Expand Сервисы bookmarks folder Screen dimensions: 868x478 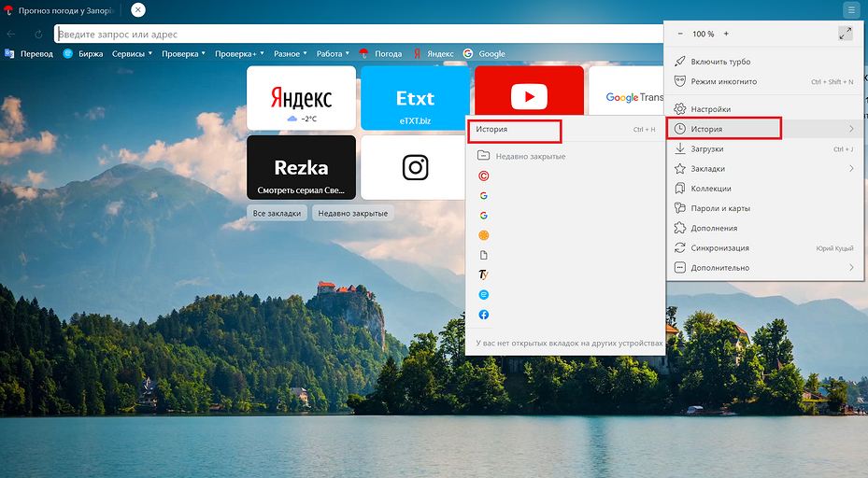[132, 53]
